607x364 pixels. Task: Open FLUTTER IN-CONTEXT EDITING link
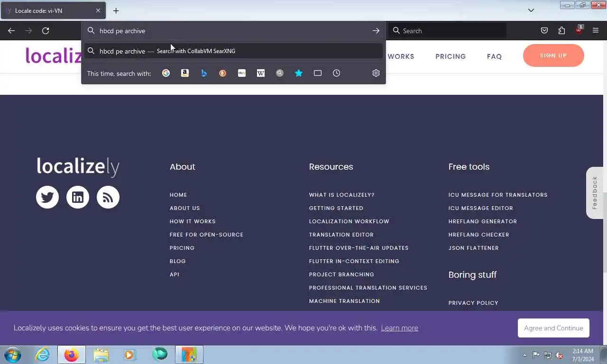pos(354,261)
